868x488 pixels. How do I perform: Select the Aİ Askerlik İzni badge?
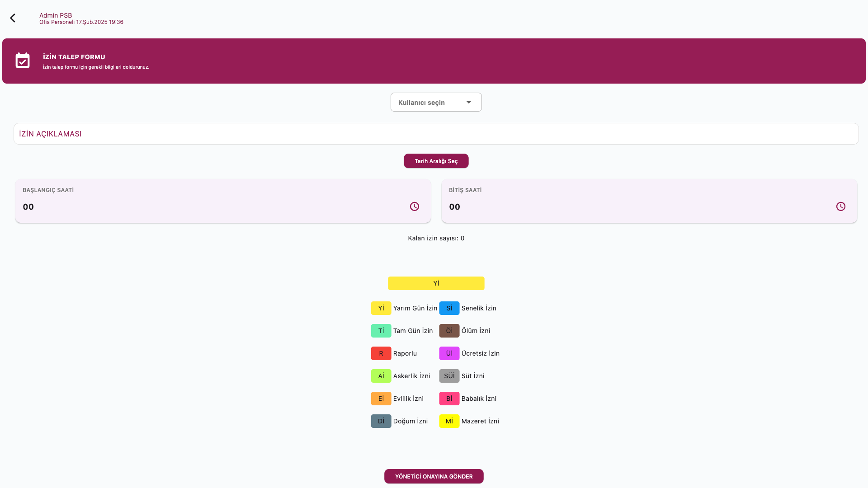pos(381,376)
